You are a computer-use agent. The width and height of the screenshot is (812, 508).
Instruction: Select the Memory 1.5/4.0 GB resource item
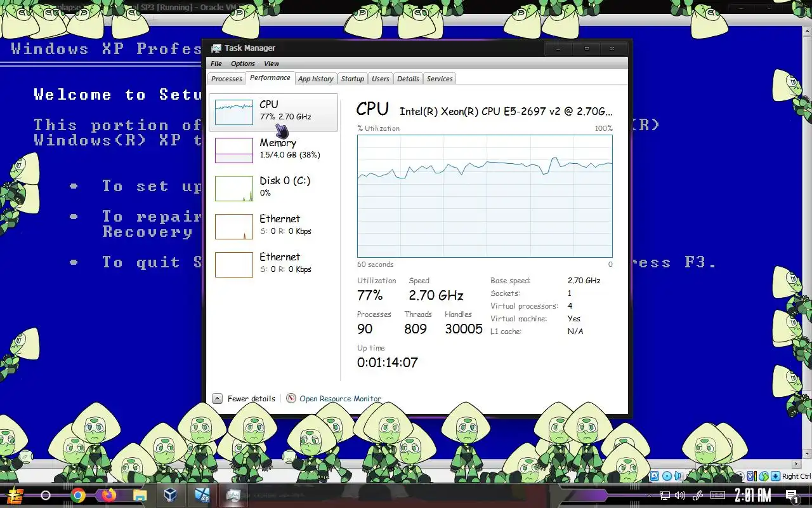pos(273,150)
